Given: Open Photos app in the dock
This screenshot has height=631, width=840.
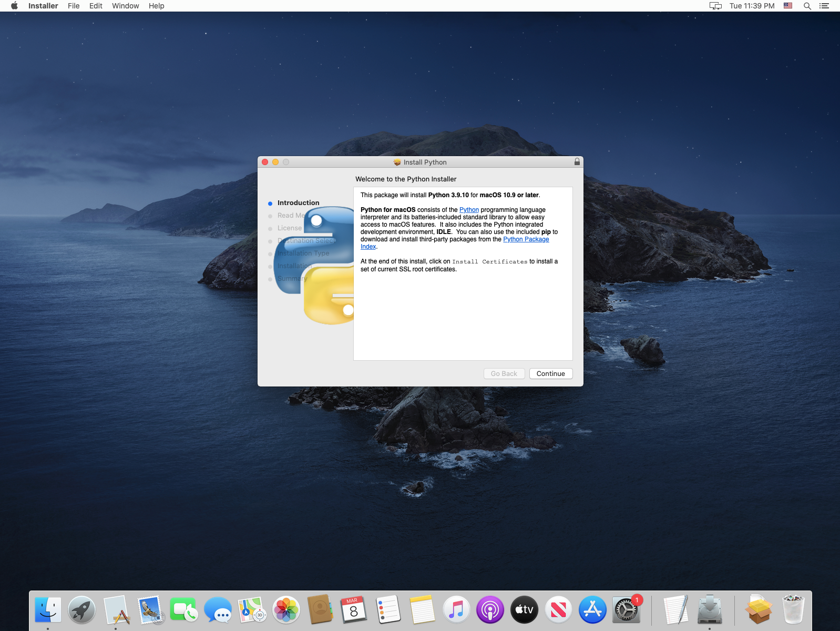Looking at the screenshot, I should pos(286,610).
